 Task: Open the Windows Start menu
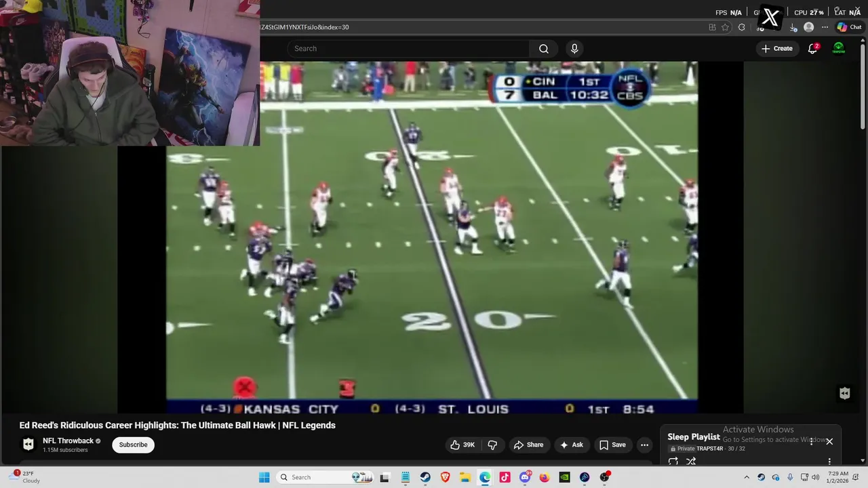264,477
